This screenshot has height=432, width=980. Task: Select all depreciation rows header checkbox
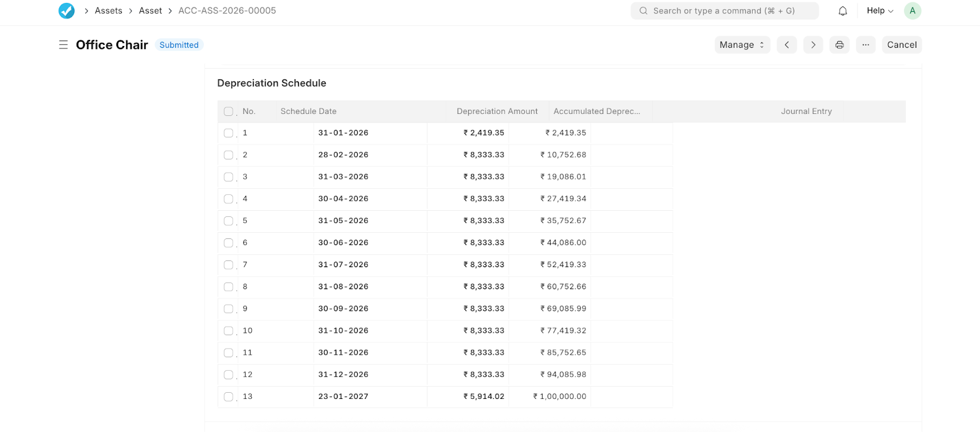coord(228,112)
